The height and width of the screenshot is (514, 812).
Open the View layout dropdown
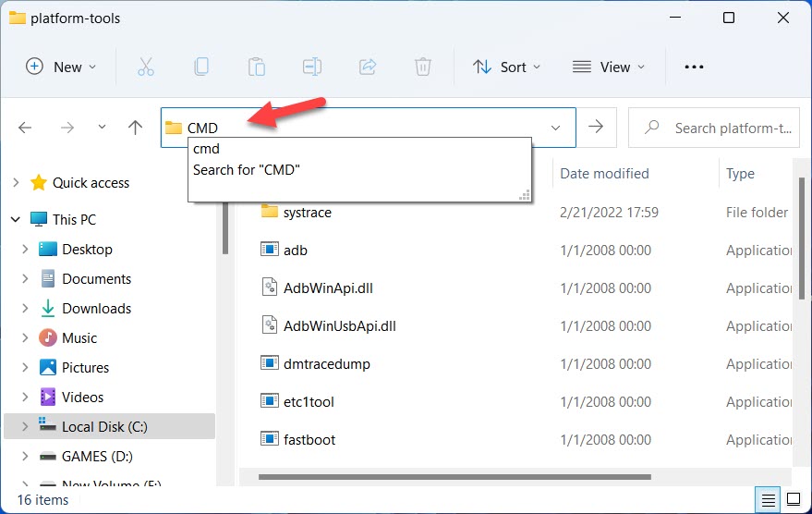click(609, 67)
